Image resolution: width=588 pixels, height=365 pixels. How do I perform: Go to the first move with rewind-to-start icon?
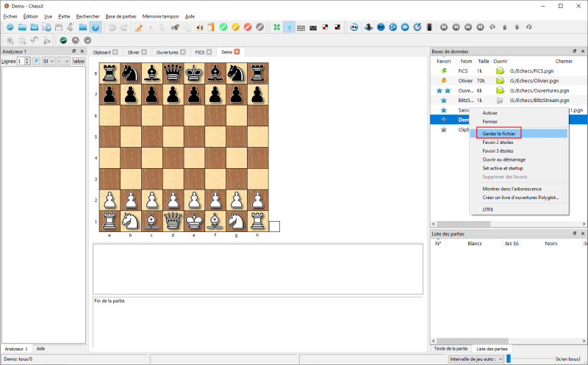click(x=443, y=27)
